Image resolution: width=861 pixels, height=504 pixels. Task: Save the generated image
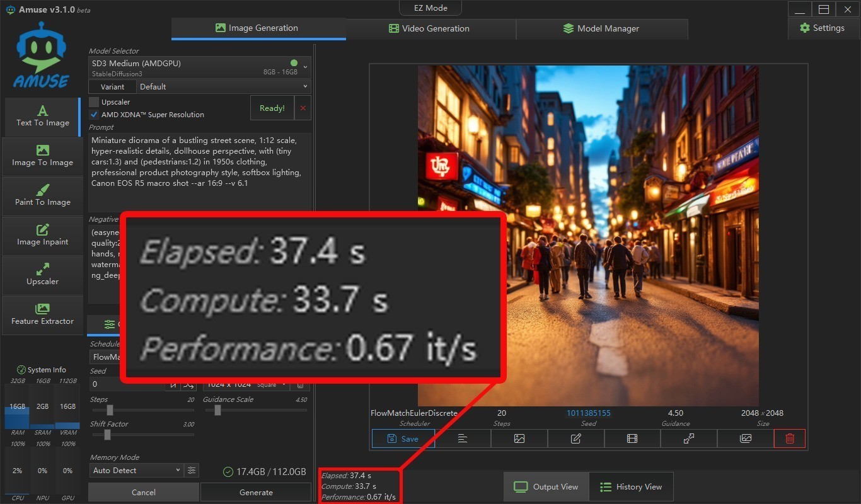[403, 438]
